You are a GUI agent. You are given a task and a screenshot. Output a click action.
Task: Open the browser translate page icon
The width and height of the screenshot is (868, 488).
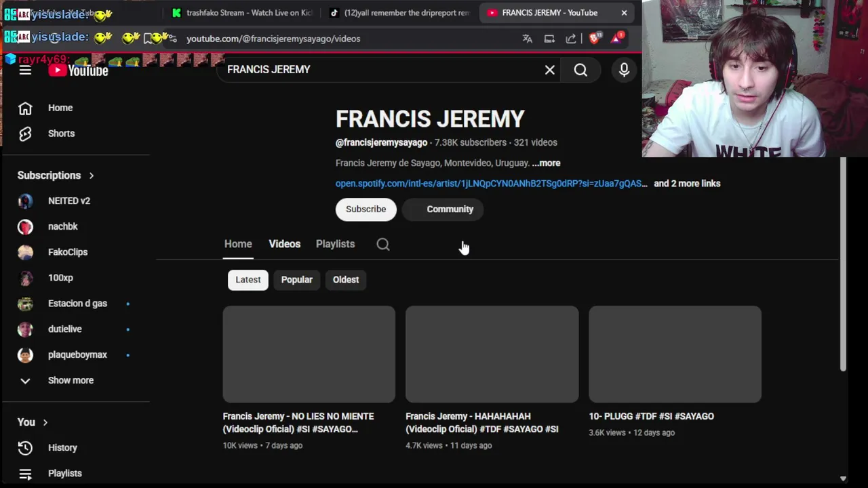pos(528,39)
